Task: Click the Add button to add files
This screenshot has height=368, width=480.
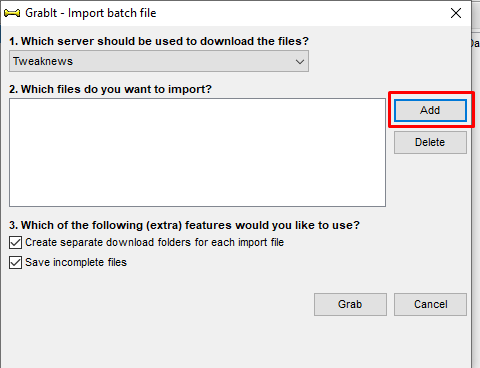Action: 430,110
